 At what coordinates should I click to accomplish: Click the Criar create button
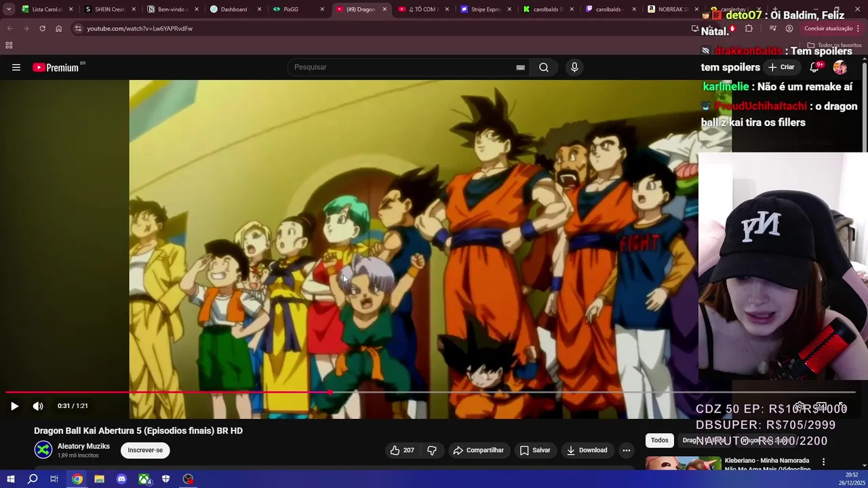pyautogui.click(x=781, y=67)
